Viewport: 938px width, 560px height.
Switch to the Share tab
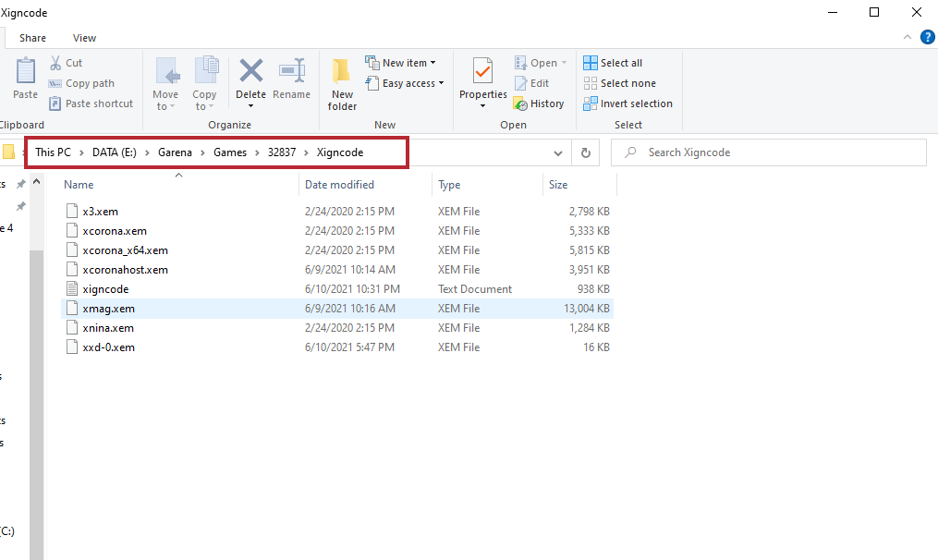(x=32, y=38)
